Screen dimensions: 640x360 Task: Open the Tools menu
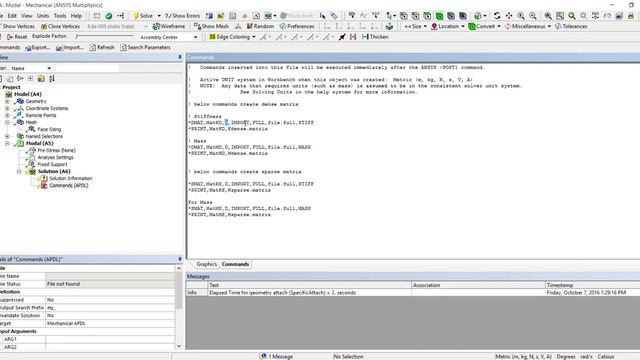(x=60, y=16)
